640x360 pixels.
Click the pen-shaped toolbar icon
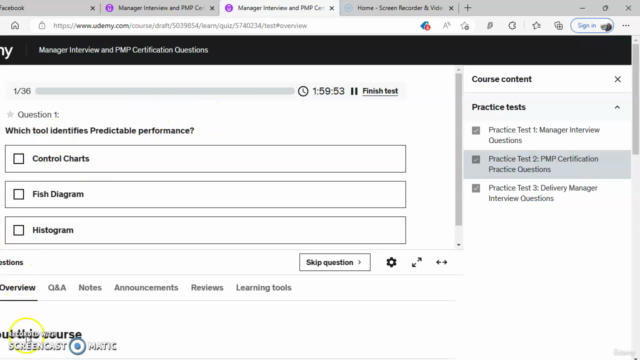(x=490, y=25)
